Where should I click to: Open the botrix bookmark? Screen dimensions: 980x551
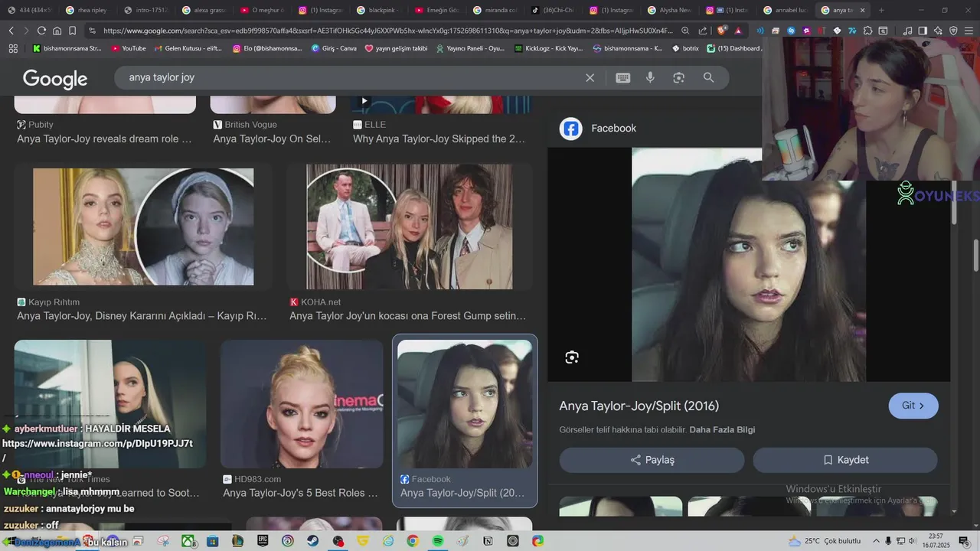click(685, 48)
